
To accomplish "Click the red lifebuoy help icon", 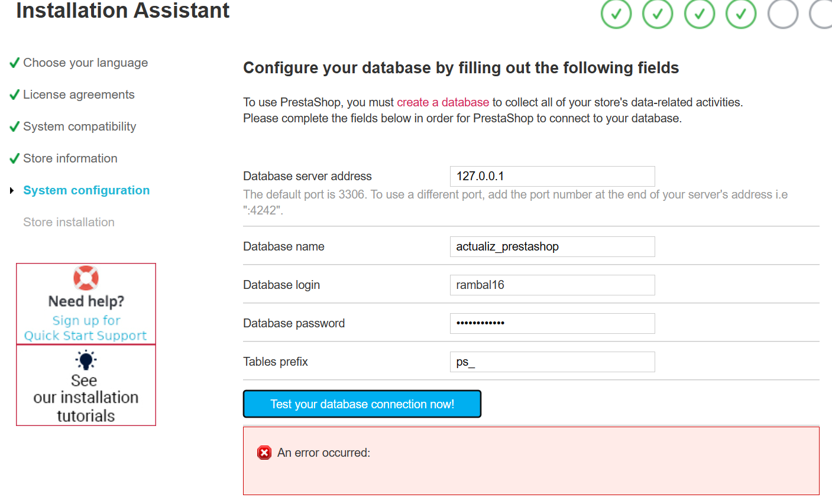I will (x=86, y=278).
